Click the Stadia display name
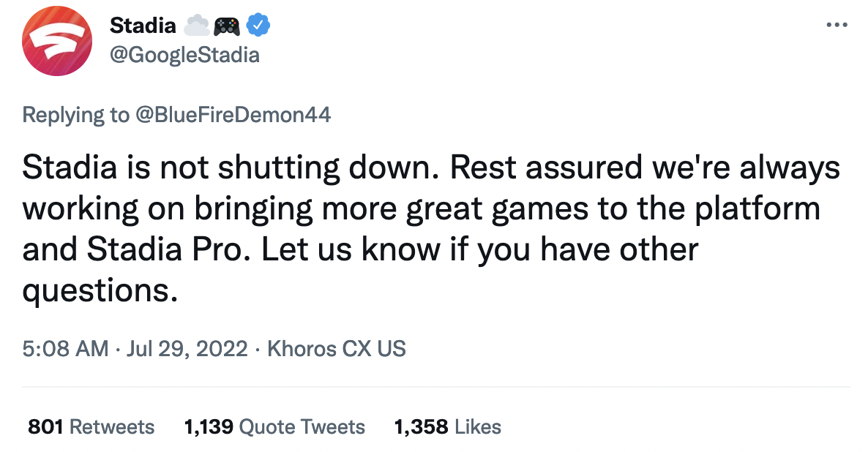The width and height of the screenshot is (868, 452). pos(143,26)
